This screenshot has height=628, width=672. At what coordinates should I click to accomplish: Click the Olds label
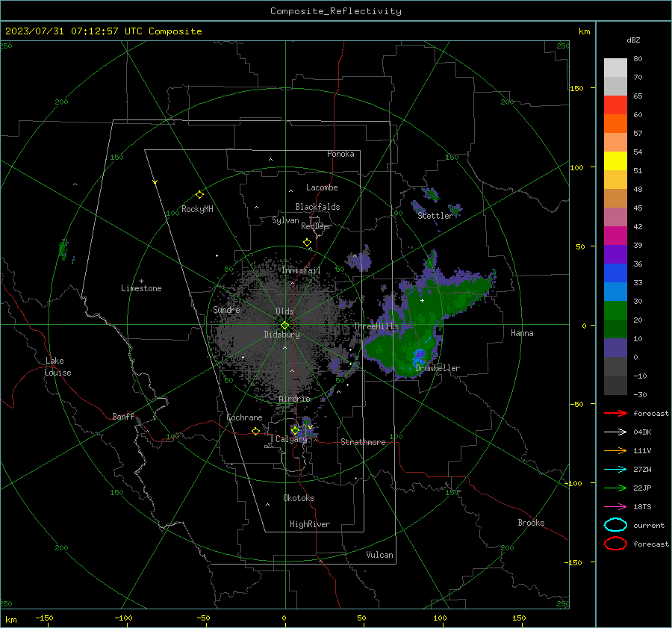coord(284,311)
